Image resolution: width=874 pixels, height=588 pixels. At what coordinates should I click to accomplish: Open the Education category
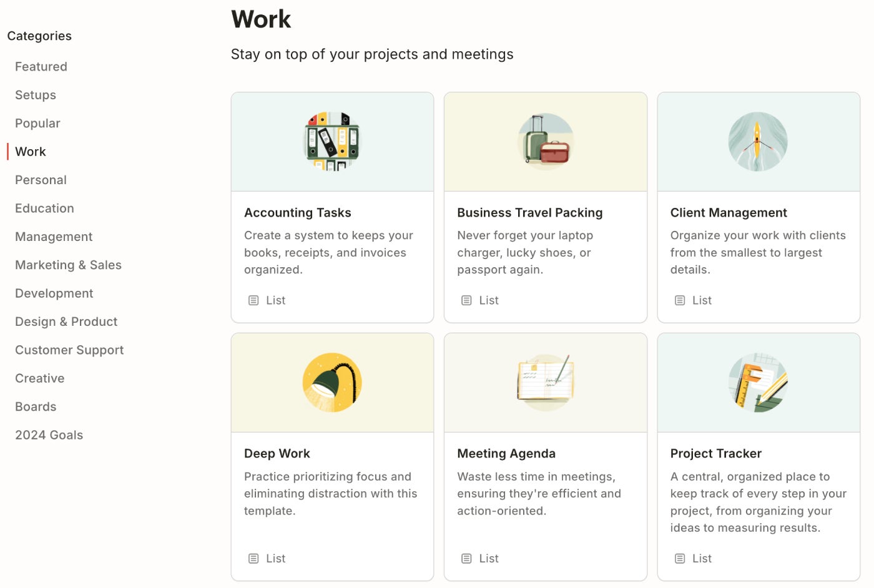44,208
